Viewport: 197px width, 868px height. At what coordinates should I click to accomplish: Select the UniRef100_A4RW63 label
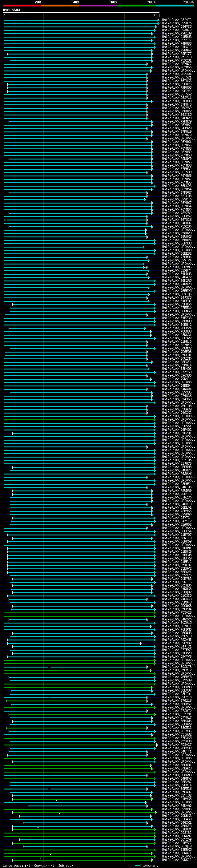[177, 43]
